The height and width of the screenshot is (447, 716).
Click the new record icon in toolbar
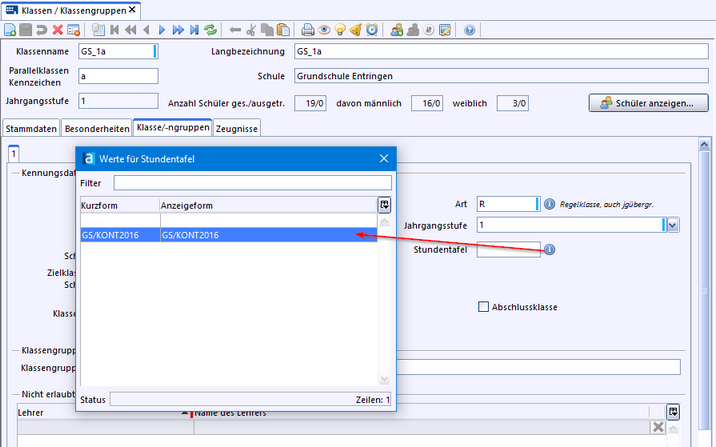pyautogui.click(x=11, y=30)
